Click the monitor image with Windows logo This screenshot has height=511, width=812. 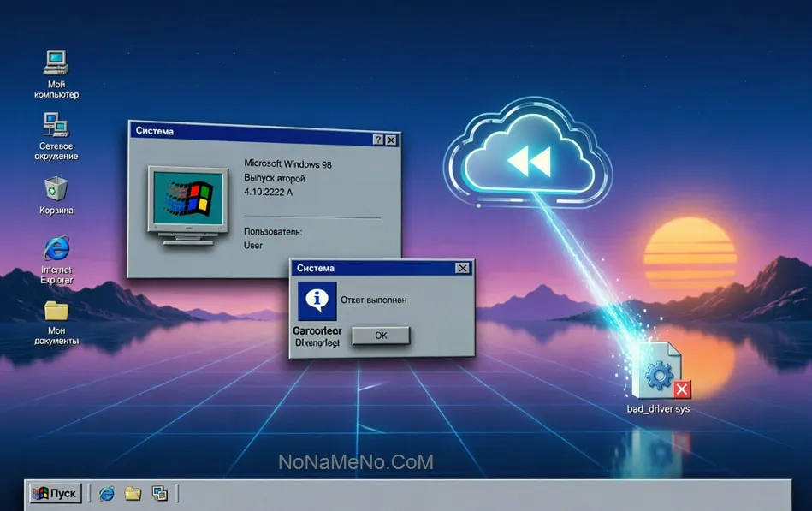188,205
